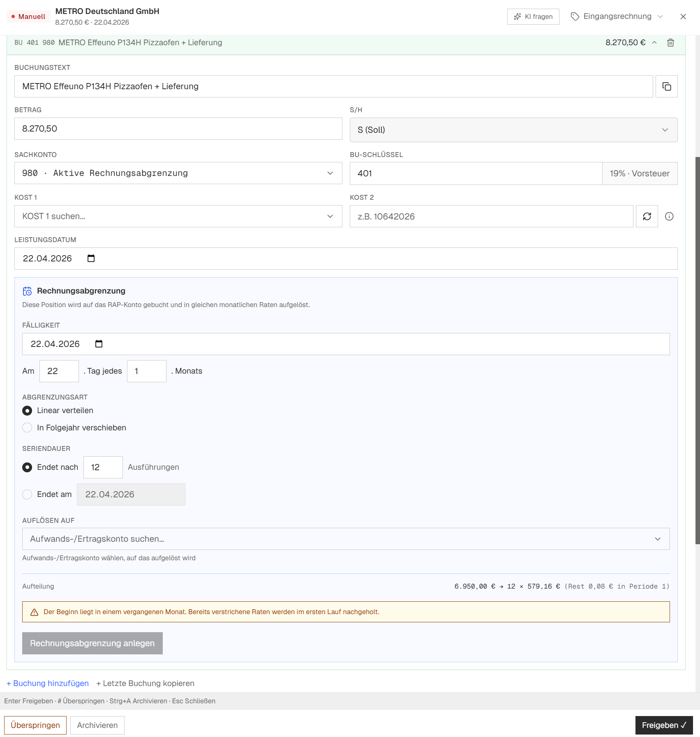Open the S/H dropdown showing S (Soll)

click(x=513, y=130)
